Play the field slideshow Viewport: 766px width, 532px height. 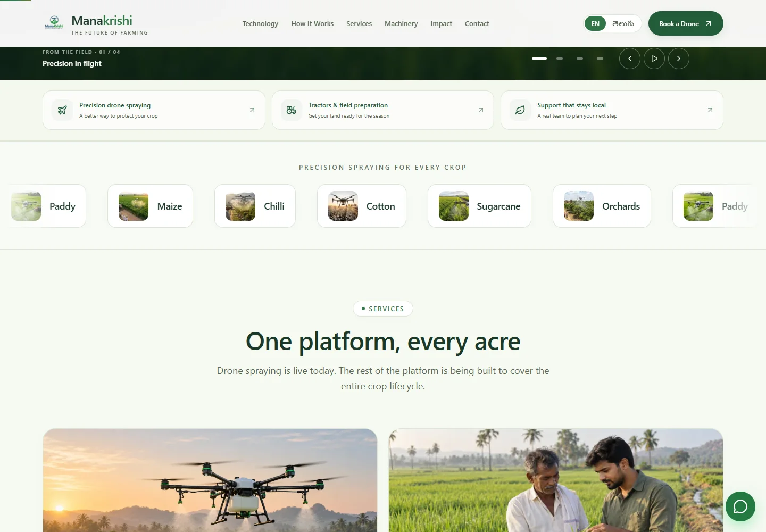pos(654,59)
